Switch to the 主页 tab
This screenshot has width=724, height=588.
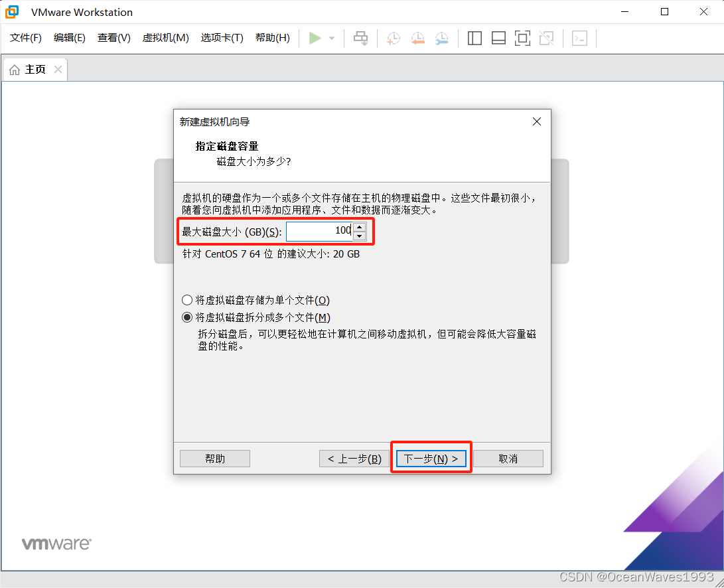(35, 69)
